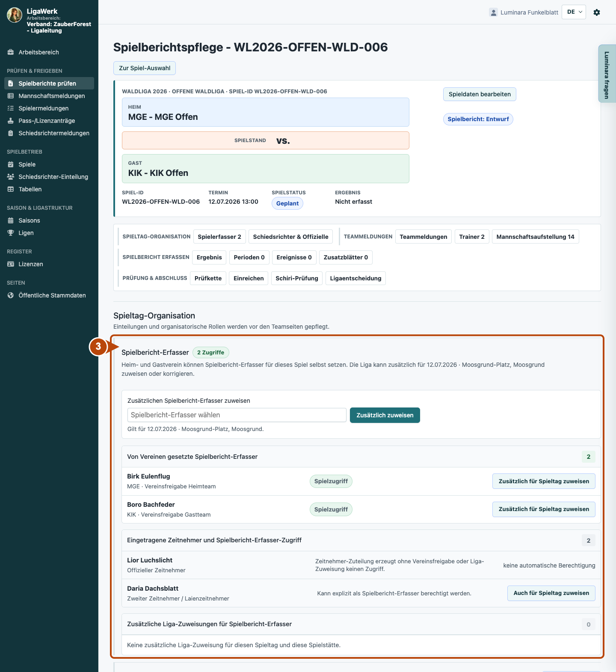Open the Perioden 0 tab
The image size is (616, 672).
coord(249,257)
